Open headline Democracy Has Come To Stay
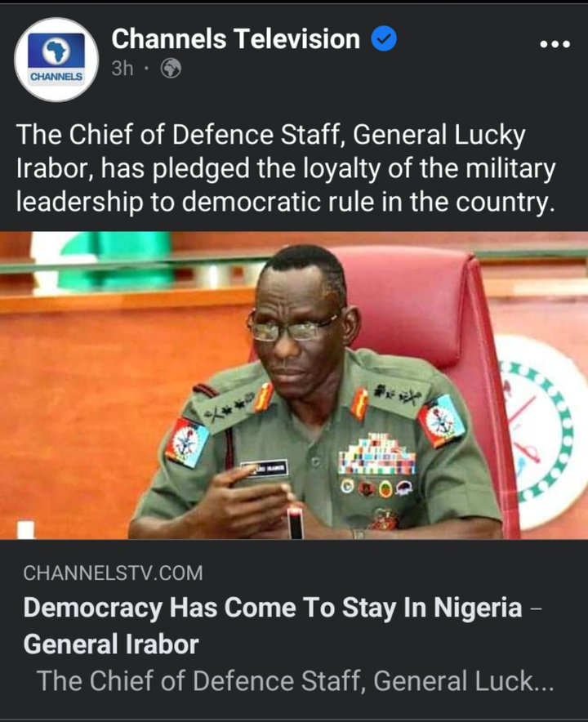Screen dimensions: 588x722 283,626
